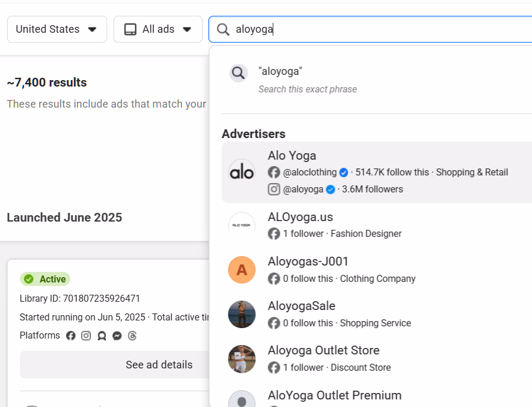Click the Messenger platform icon under Platforms
The height and width of the screenshot is (407, 532).
(x=117, y=336)
